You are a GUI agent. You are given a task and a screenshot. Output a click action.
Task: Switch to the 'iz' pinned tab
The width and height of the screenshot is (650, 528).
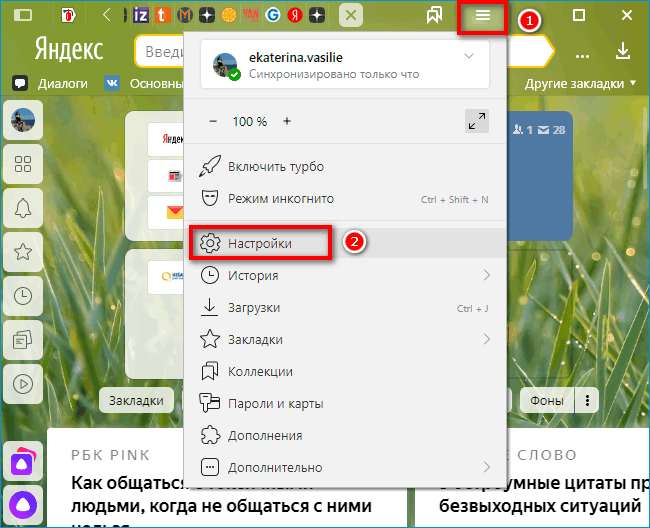141,16
